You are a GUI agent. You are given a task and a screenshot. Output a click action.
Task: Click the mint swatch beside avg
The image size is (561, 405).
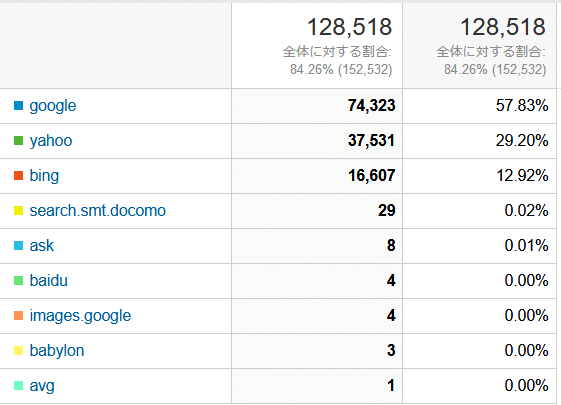tap(18, 386)
